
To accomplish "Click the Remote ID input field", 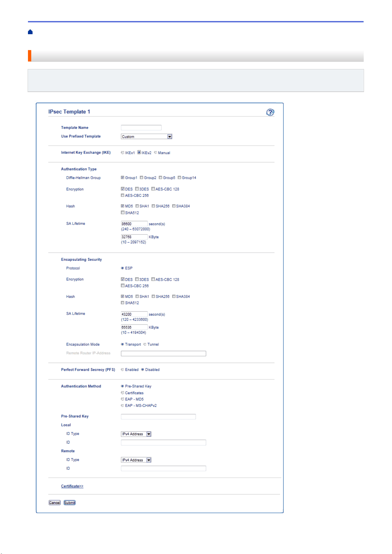I will coord(163,469).
